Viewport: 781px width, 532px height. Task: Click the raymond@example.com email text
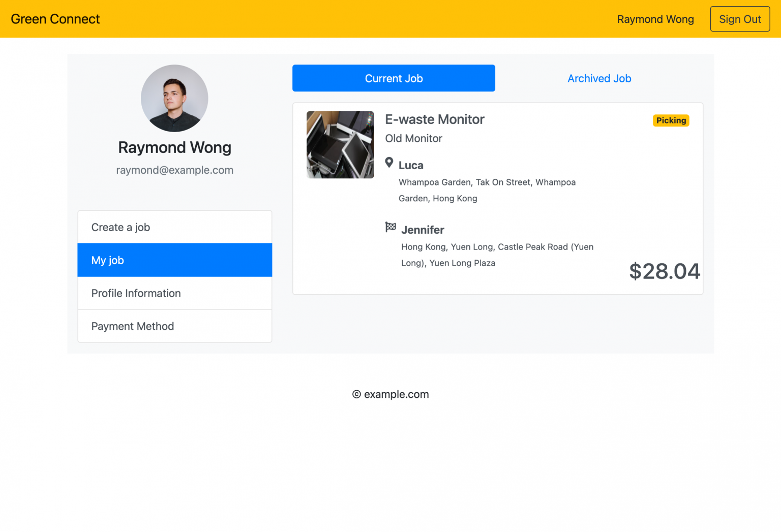[174, 170]
